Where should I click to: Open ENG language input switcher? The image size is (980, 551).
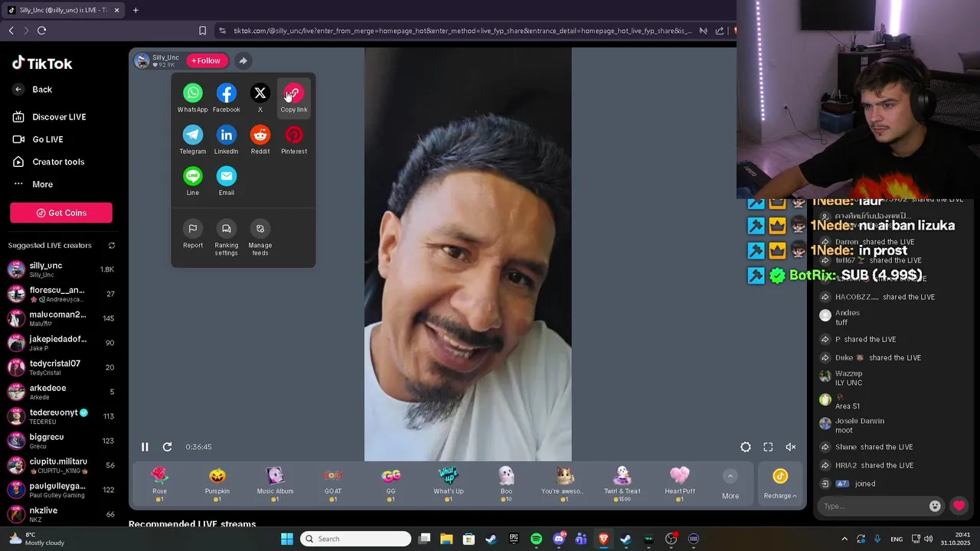[x=897, y=539]
